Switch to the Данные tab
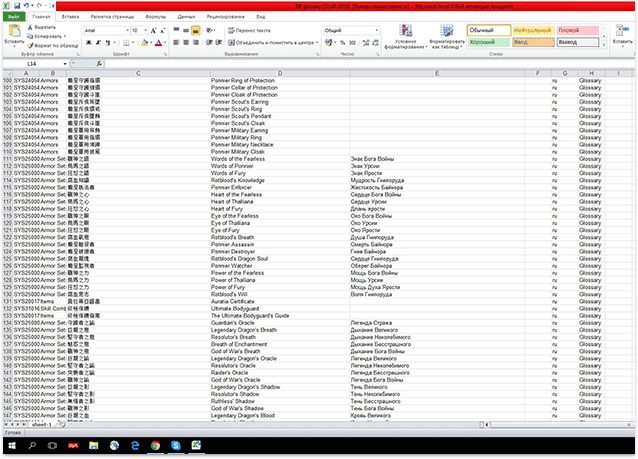This screenshot has width=638, height=459. [186, 17]
